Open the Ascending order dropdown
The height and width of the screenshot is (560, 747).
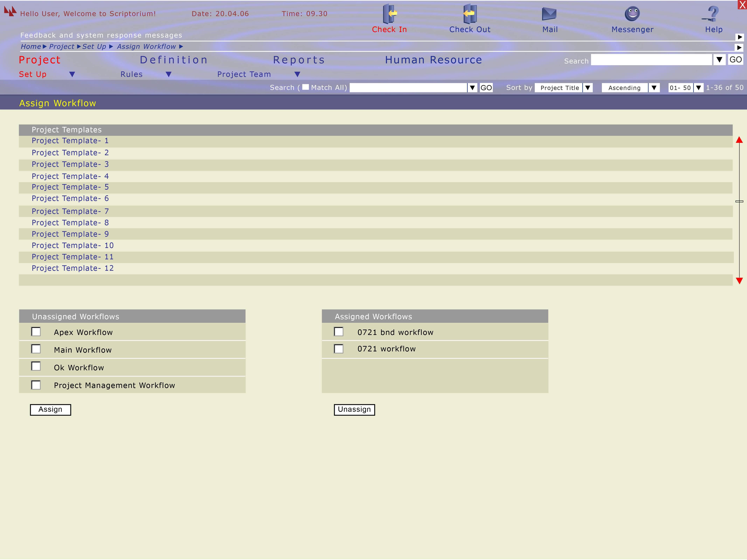[x=654, y=88]
